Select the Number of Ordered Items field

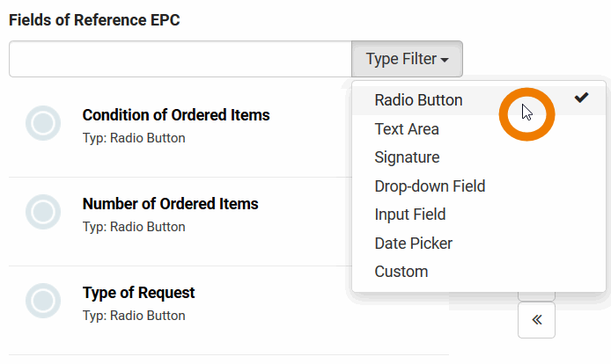pos(170,204)
